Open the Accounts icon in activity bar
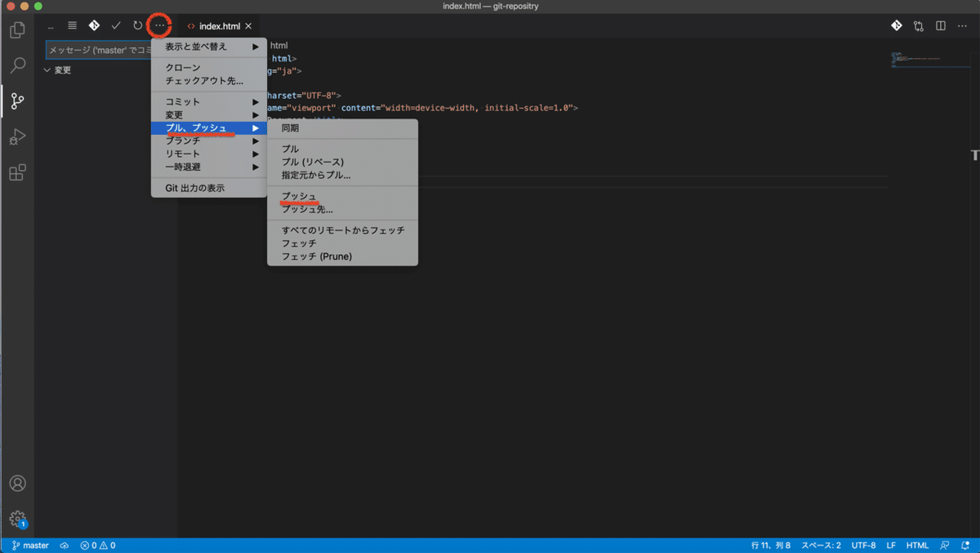This screenshot has height=553, width=980. click(17, 484)
